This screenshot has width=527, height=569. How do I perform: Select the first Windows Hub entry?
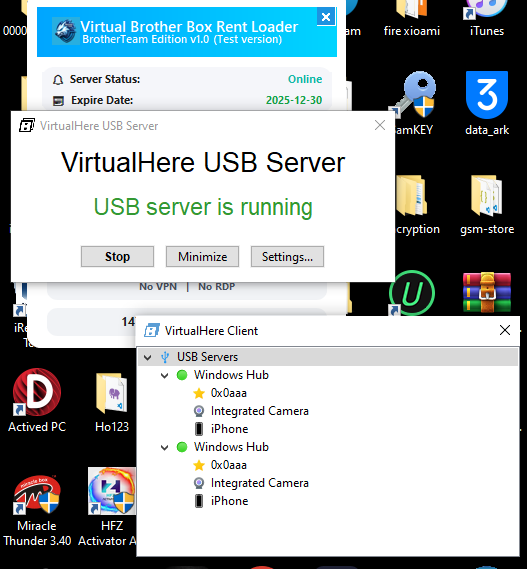click(231, 375)
